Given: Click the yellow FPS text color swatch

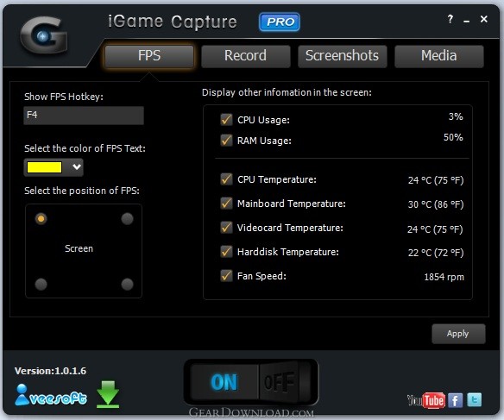Looking at the screenshot, I should (x=44, y=167).
